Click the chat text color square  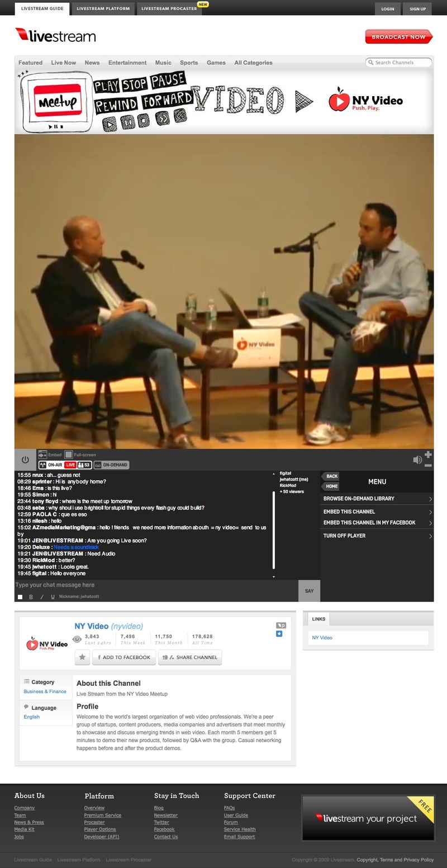point(20,597)
